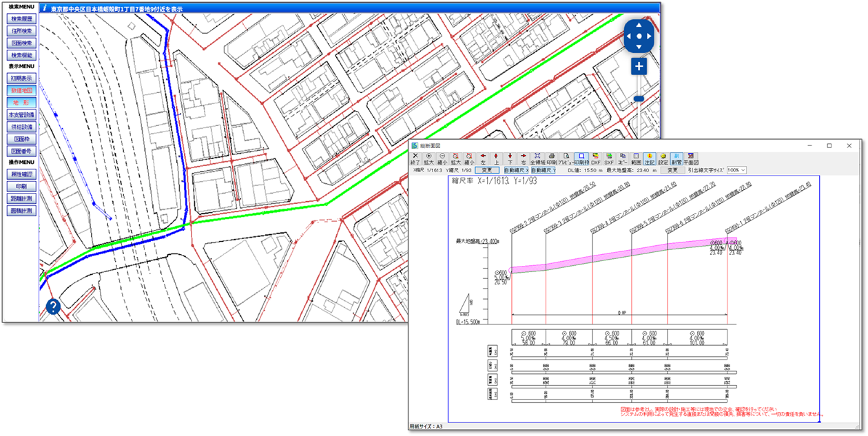Viewport: 868px width, 436px height.
Task: Toggle the 副管 sub-pipe display button
Action: (676, 158)
